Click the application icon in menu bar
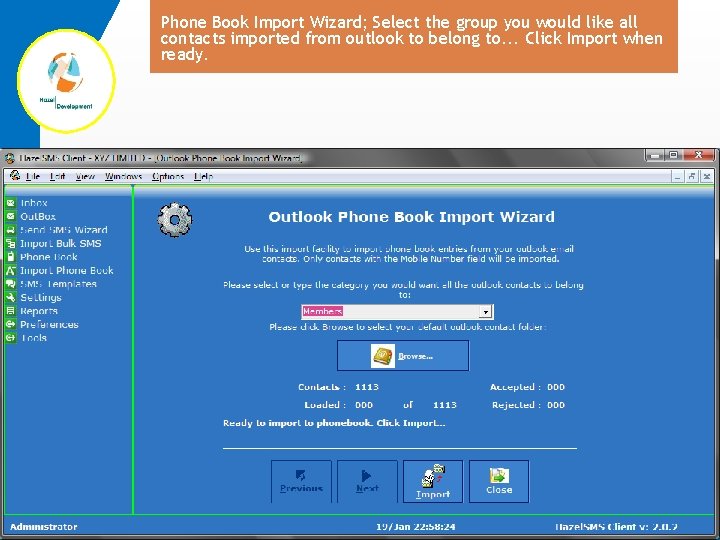The image size is (720, 540). click(15, 175)
